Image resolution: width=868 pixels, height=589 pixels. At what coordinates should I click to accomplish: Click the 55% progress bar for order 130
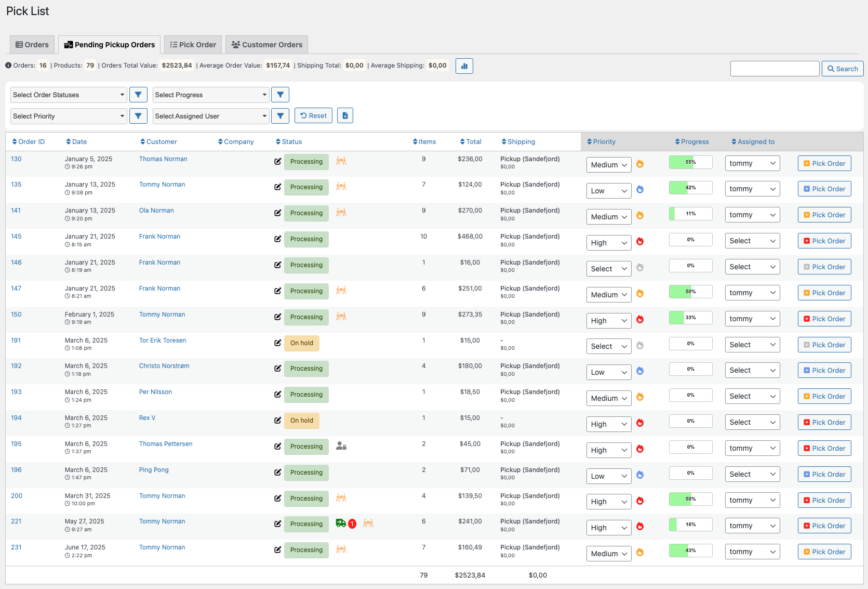coord(690,162)
